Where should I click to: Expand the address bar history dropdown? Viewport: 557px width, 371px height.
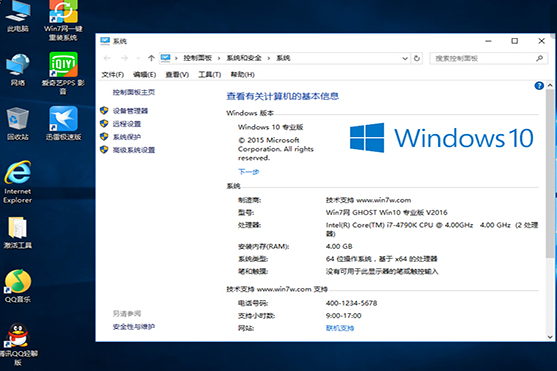click(x=405, y=58)
